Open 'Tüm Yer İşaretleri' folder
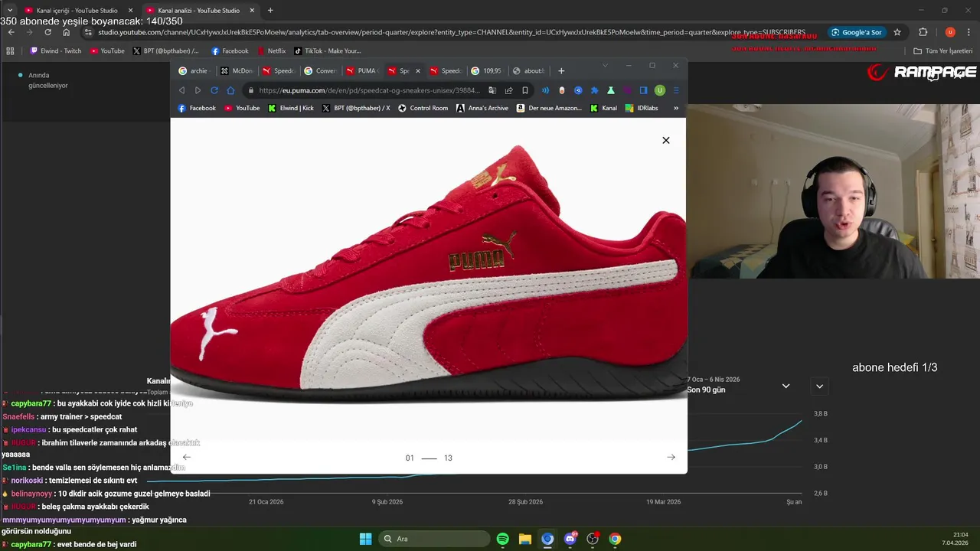This screenshot has width=980, height=551. click(942, 51)
